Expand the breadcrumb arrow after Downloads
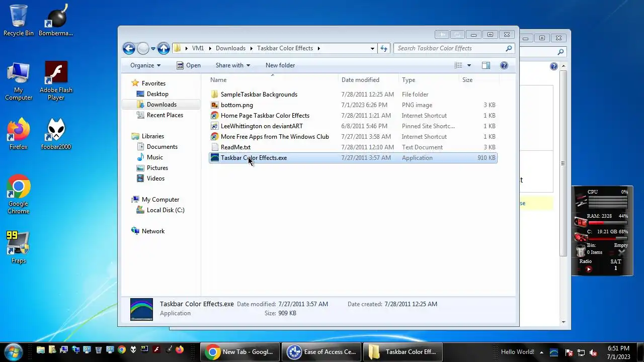Viewport: 644px width, 362px height. tap(251, 48)
